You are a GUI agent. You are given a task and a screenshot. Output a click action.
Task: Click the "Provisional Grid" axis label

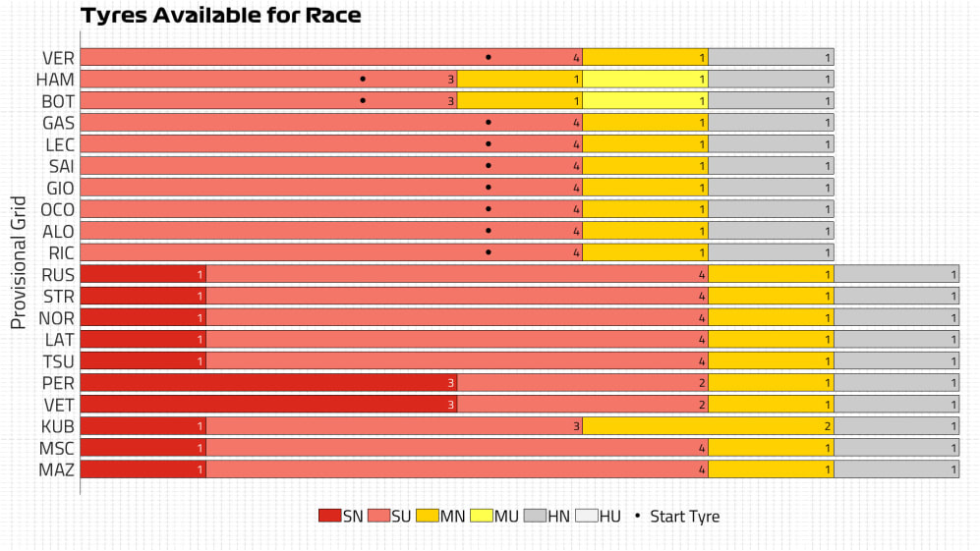18,263
